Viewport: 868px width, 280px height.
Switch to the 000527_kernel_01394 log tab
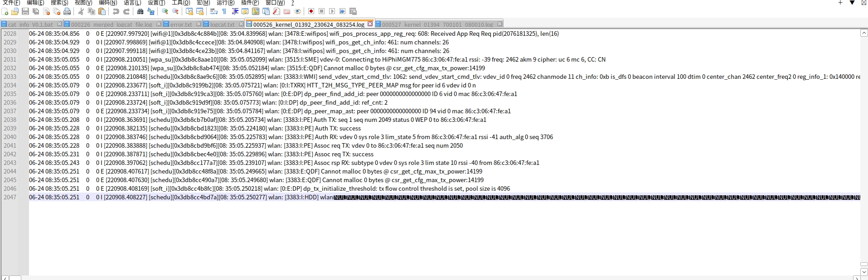click(437, 24)
